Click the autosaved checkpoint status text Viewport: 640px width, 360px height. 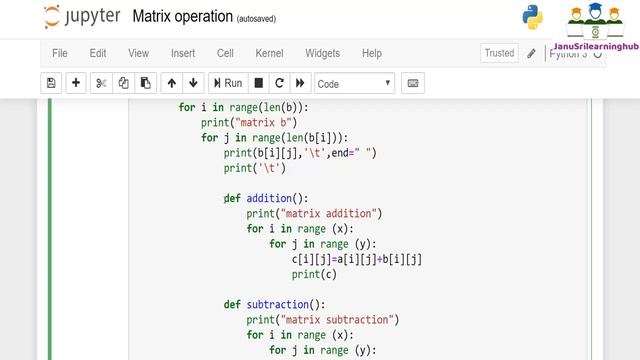(x=256, y=19)
